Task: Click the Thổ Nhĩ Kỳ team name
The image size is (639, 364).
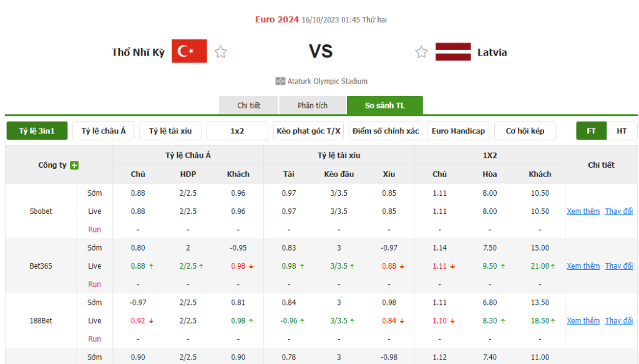Action: (x=138, y=52)
